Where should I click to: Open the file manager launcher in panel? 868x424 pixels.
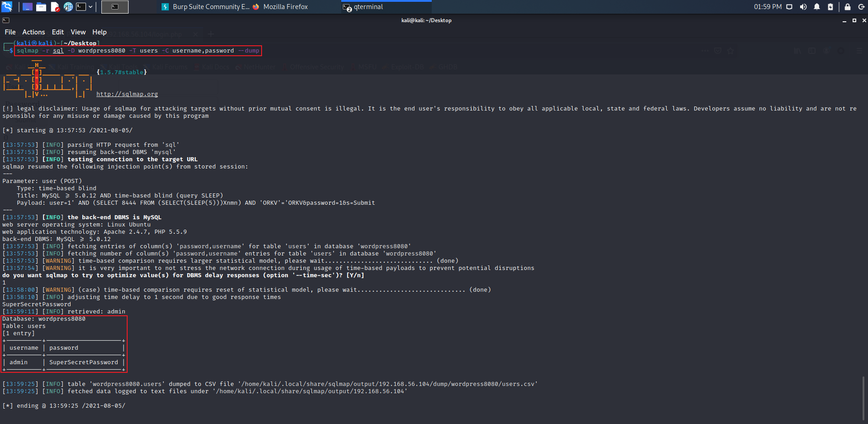41,7
